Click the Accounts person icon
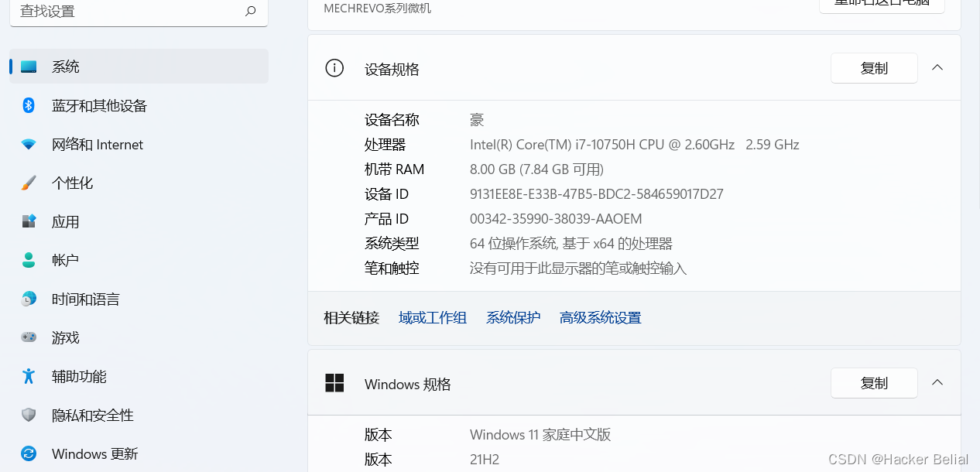 point(29,260)
